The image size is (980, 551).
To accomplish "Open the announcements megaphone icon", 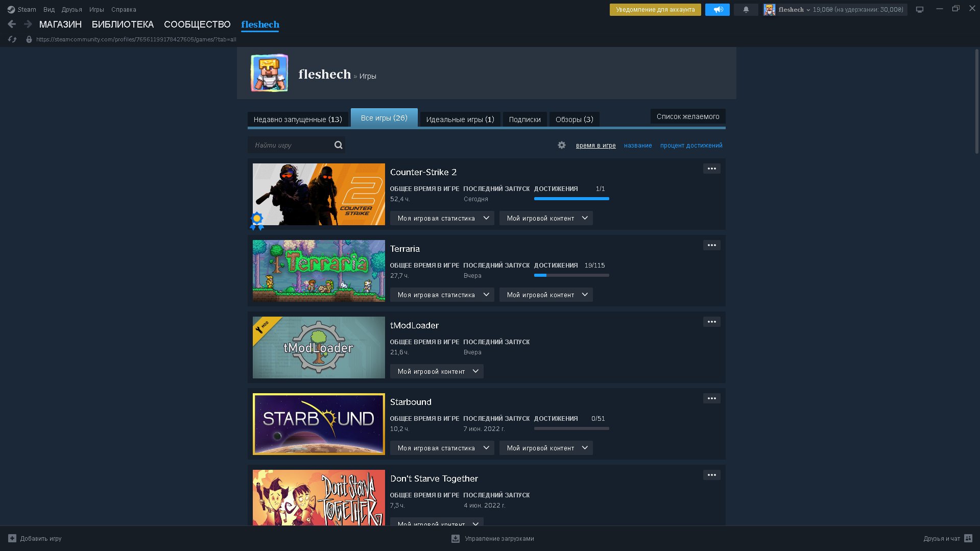I will point(718,10).
